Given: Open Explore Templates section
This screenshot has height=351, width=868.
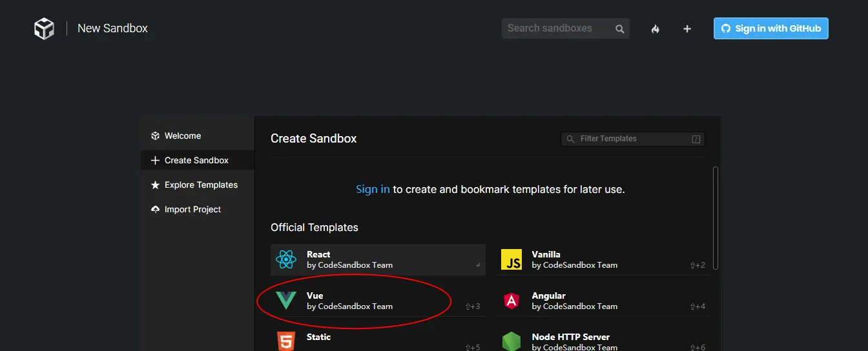Looking at the screenshot, I should click(x=198, y=185).
